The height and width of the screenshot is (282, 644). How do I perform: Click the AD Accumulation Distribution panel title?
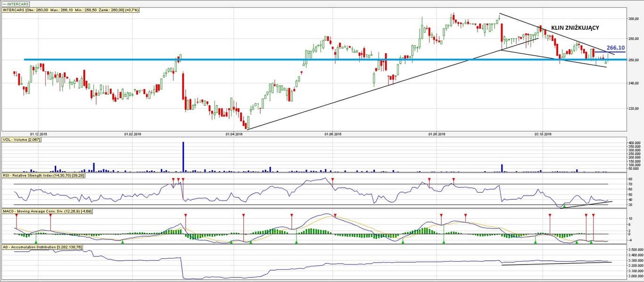tap(42, 247)
